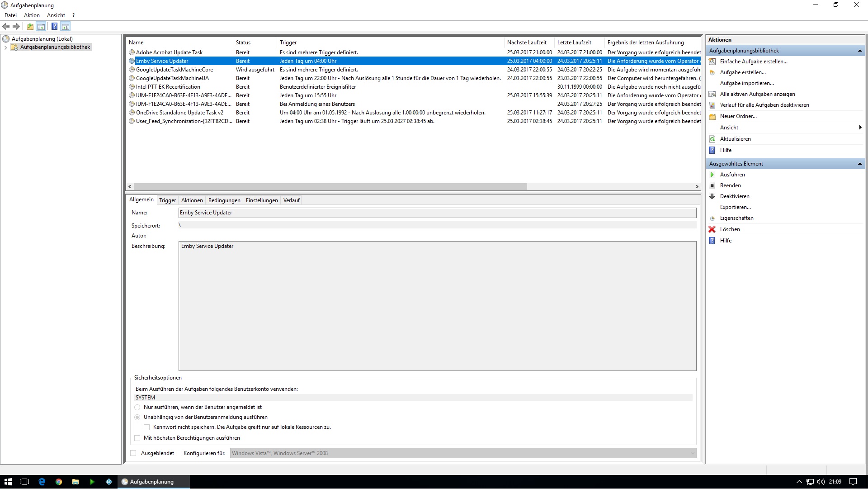This screenshot has height=489, width=868.
Task: Click the 'Eigenschaften' action text
Action: (737, 218)
